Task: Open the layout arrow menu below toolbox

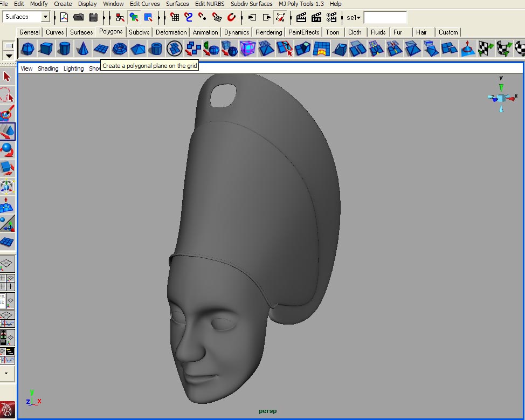Action: 6,373
